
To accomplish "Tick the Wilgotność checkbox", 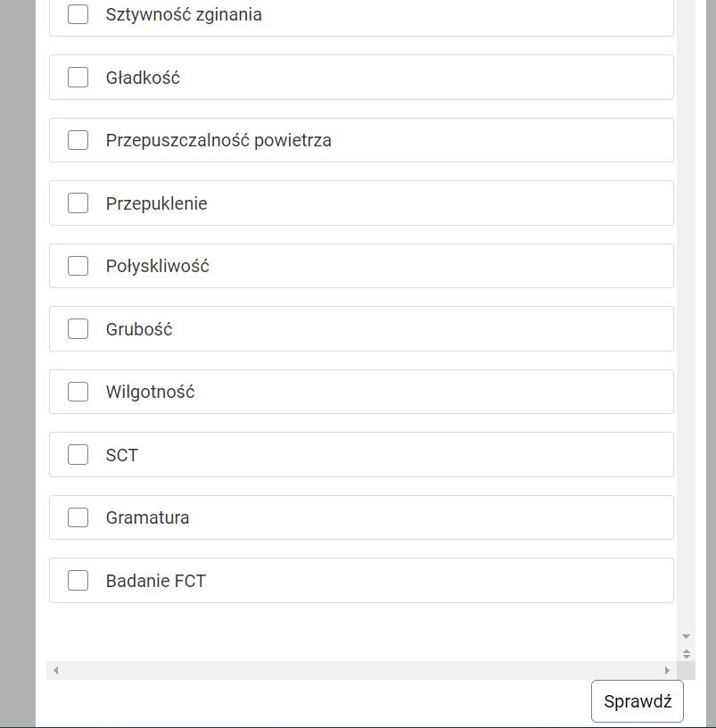I will (x=78, y=392).
